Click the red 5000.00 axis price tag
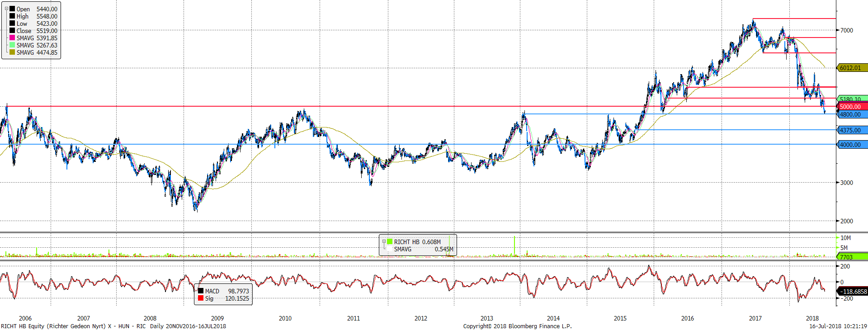 tap(853, 107)
